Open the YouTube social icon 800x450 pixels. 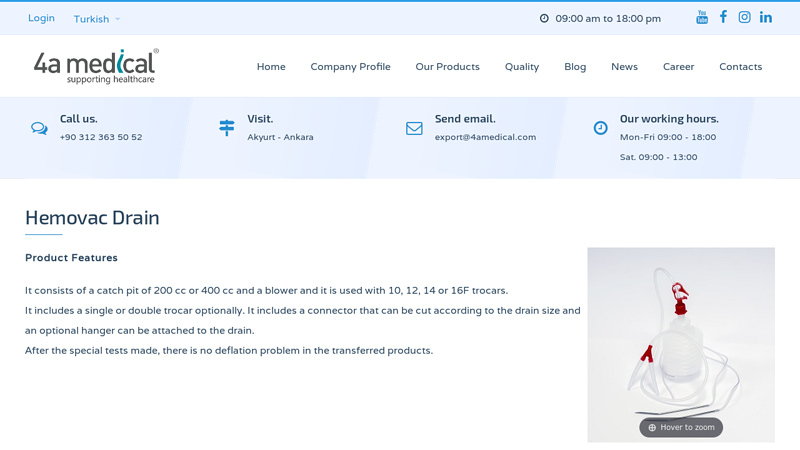[702, 17]
